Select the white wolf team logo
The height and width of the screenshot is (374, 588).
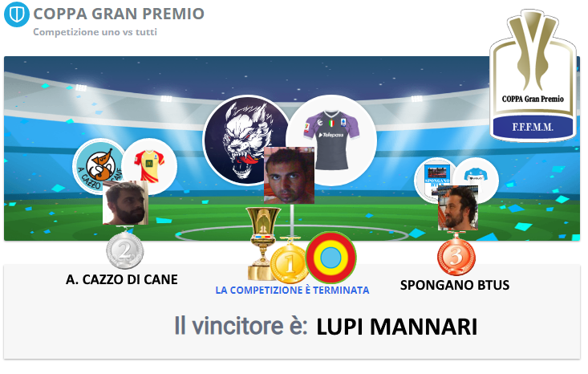(246, 140)
